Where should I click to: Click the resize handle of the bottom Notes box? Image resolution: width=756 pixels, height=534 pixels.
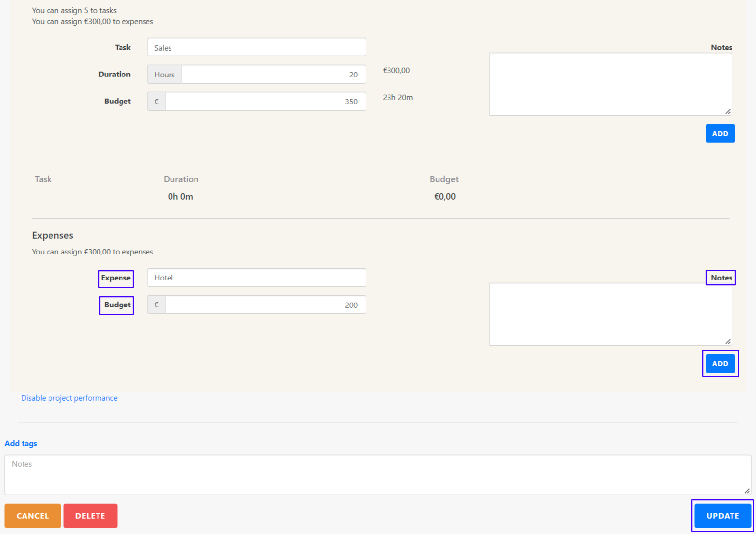point(747,491)
